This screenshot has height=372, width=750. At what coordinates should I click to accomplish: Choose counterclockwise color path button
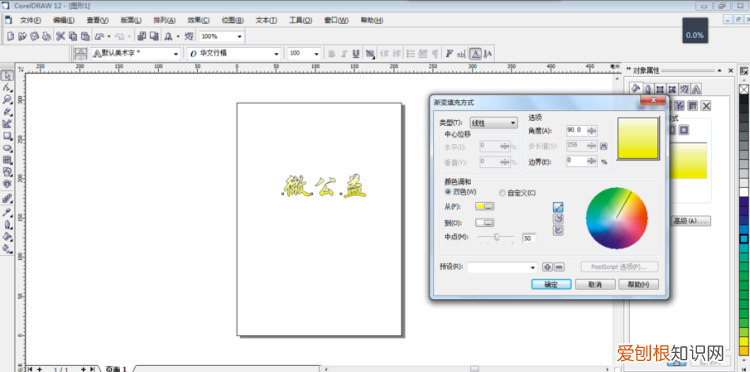558,219
